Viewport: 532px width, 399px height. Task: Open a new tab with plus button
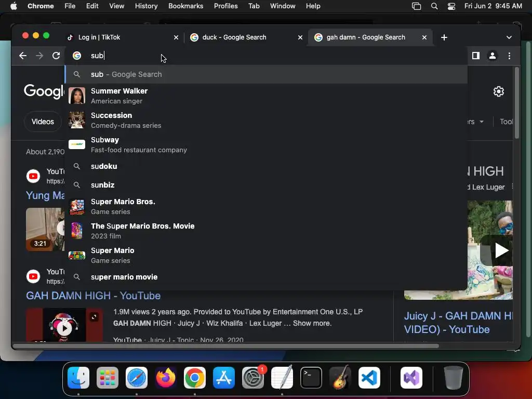(444, 37)
